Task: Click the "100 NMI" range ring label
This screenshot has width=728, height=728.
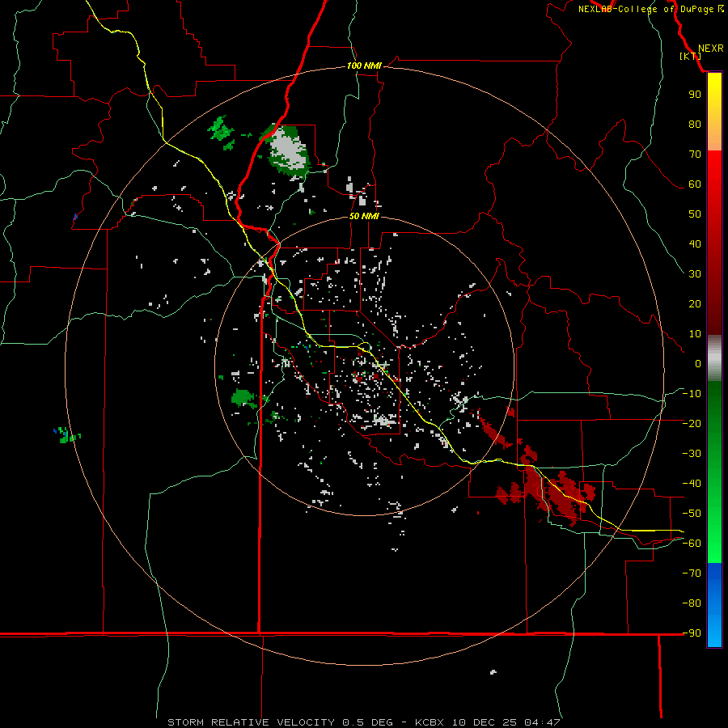Action: coord(364,66)
